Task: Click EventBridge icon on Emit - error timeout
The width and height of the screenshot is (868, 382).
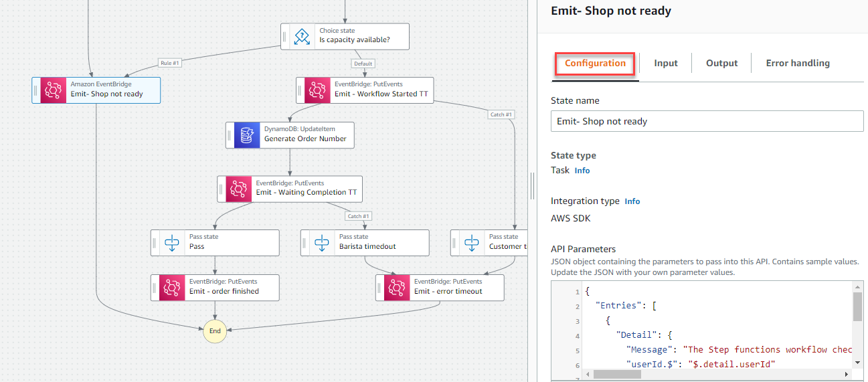Action: pos(398,287)
